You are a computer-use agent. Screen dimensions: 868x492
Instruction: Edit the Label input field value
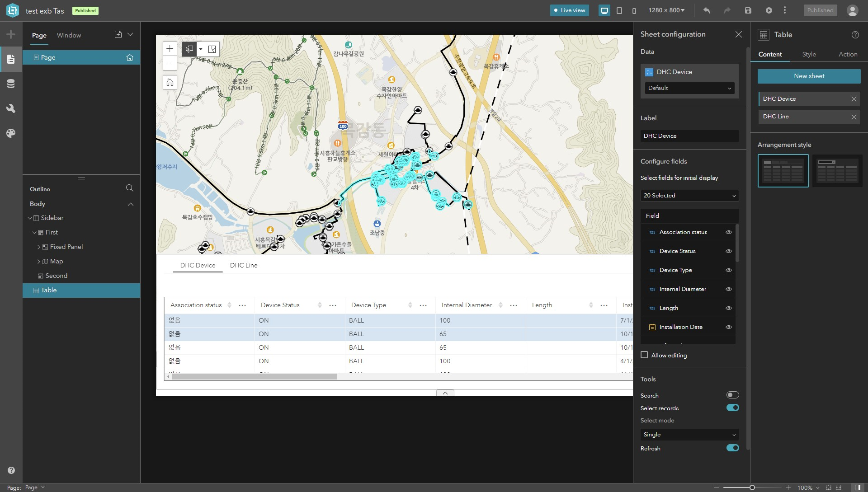689,136
